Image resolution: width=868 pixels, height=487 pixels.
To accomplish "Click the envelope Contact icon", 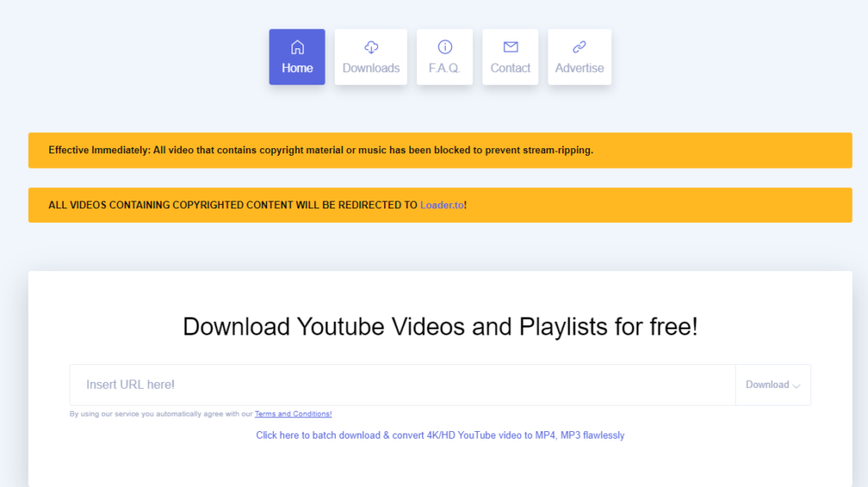I will [x=510, y=47].
